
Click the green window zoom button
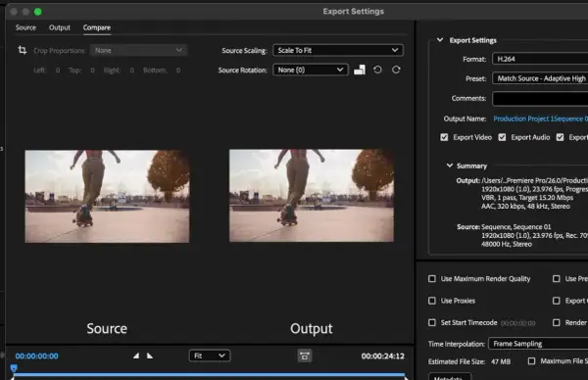(38, 12)
